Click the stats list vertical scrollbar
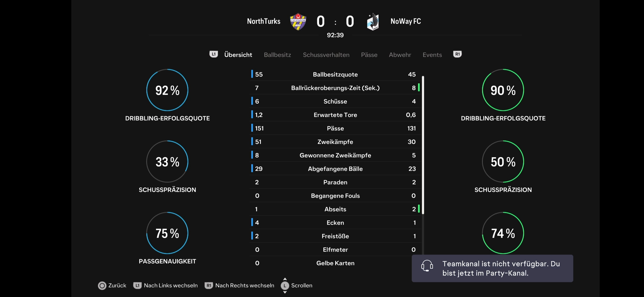644x297 pixels. (x=423, y=145)
